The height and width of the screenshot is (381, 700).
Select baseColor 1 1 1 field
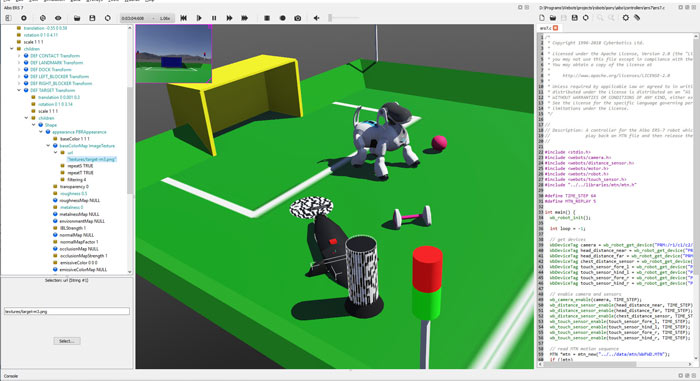click(75, 139)
